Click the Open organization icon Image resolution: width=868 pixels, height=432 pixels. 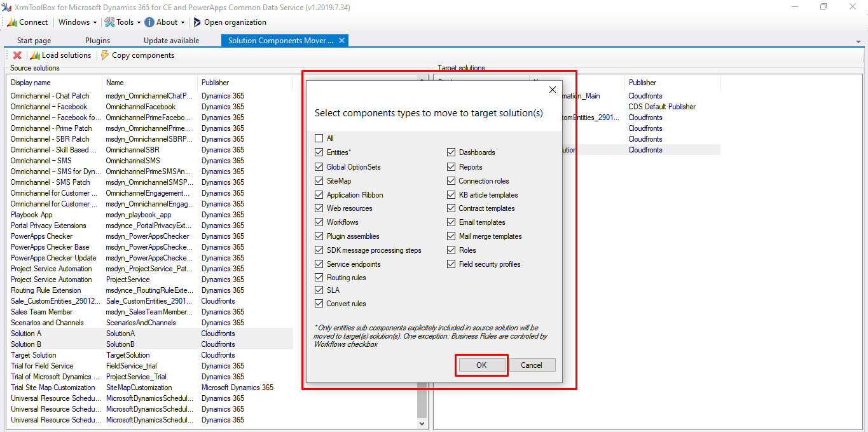(x=197, y=22)
